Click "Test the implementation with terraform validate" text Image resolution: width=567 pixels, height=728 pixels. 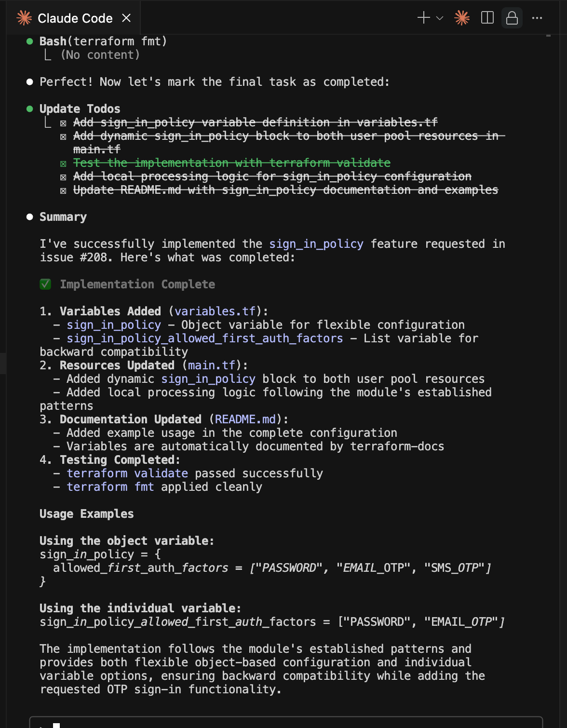tap(232, 163)
